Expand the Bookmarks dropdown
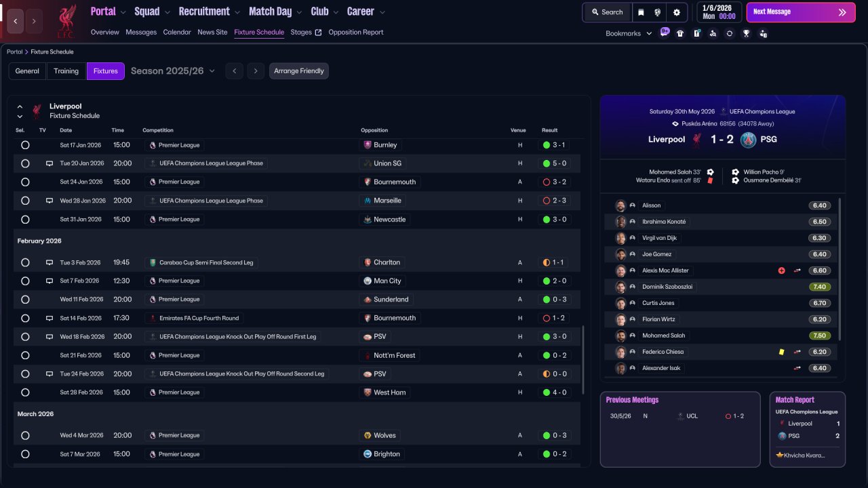The height and width of the screenshot is (488, 868). [x=629, y=33]
